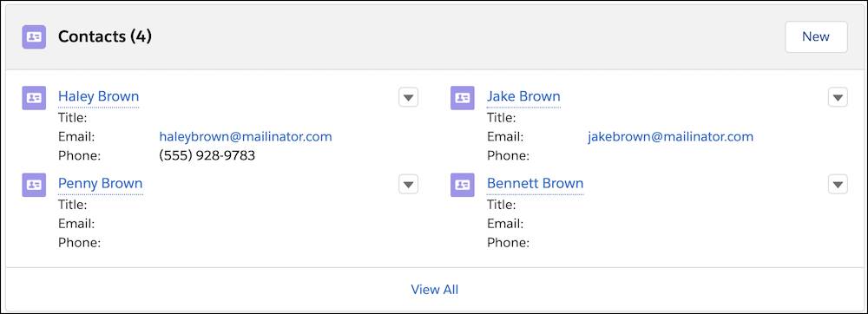868x314 pixels.
Task: Click the contact icon beside Bennett Brown
Action: 463,185
